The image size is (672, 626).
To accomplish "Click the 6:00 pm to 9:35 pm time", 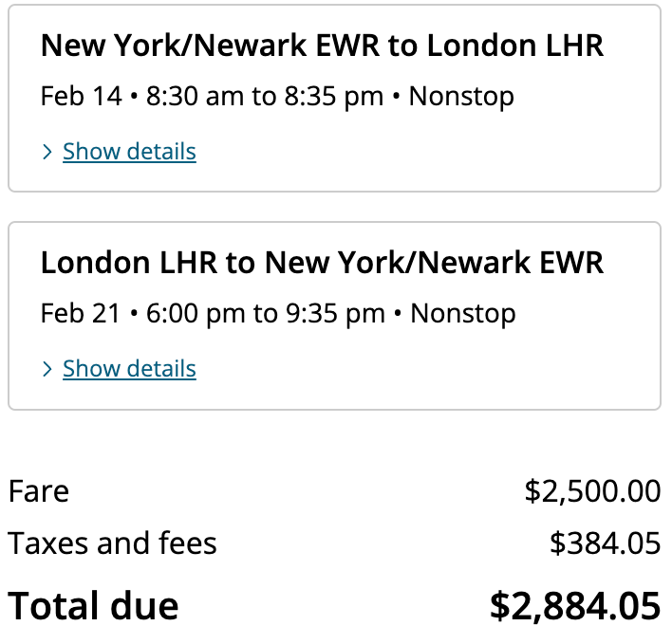I will click(x=266, y=313).
